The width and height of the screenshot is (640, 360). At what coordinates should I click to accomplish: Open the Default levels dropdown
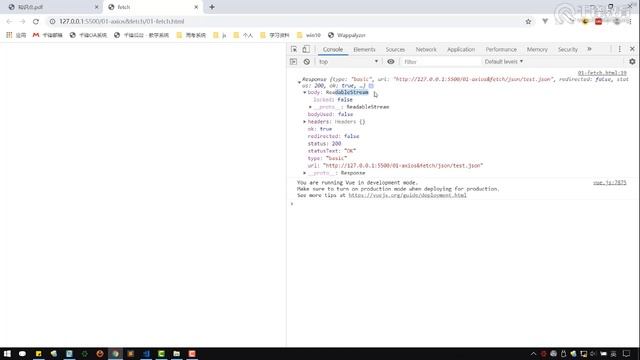click(503, 62)
